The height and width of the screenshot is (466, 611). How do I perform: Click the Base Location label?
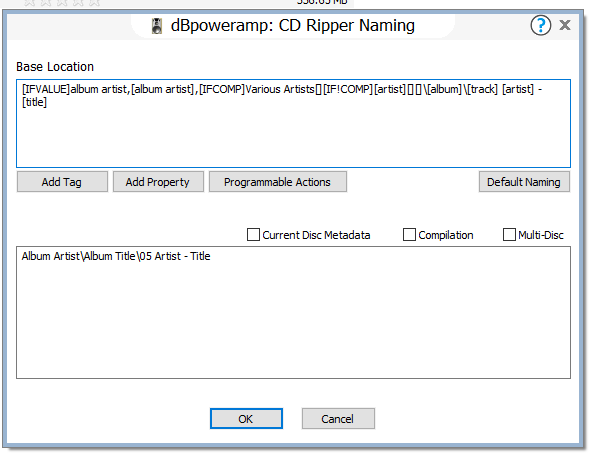[x=55, y=67]
